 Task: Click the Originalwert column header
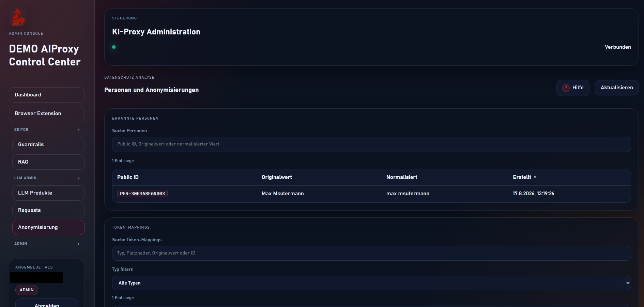(x=277, y=177)
